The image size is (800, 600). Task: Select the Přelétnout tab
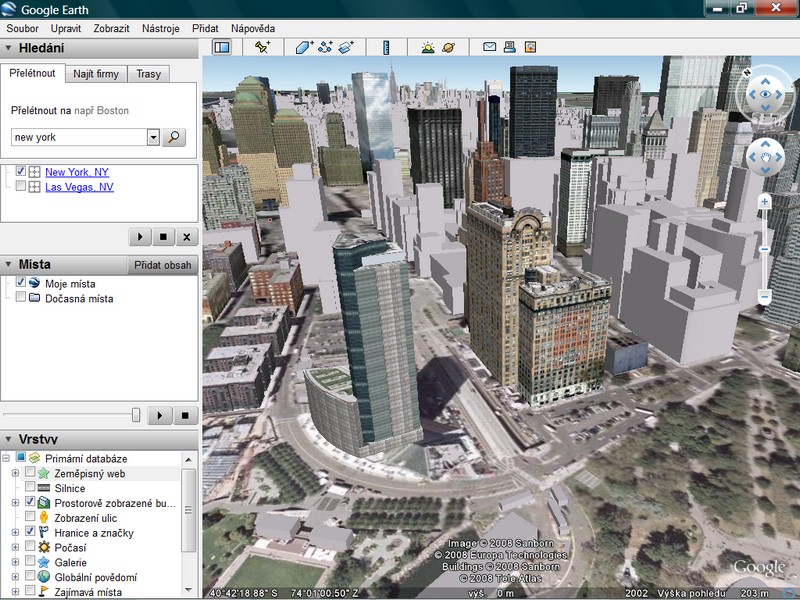(x=32, y=73)
